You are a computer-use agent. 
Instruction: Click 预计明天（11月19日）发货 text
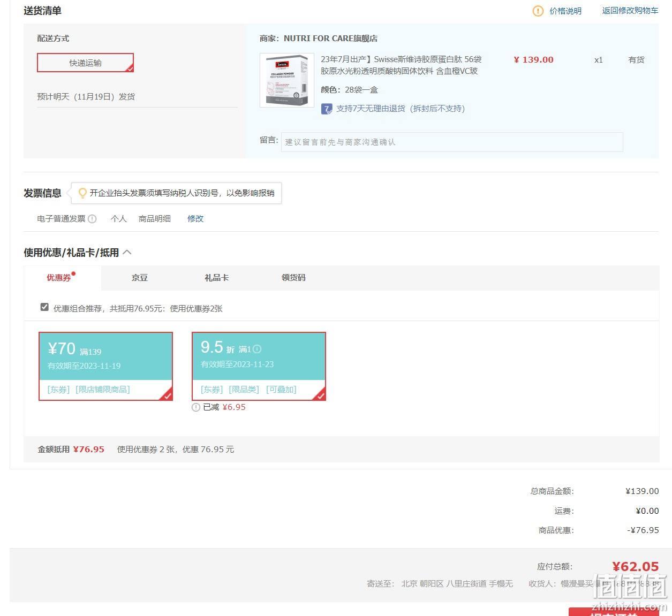coord(86,96)
